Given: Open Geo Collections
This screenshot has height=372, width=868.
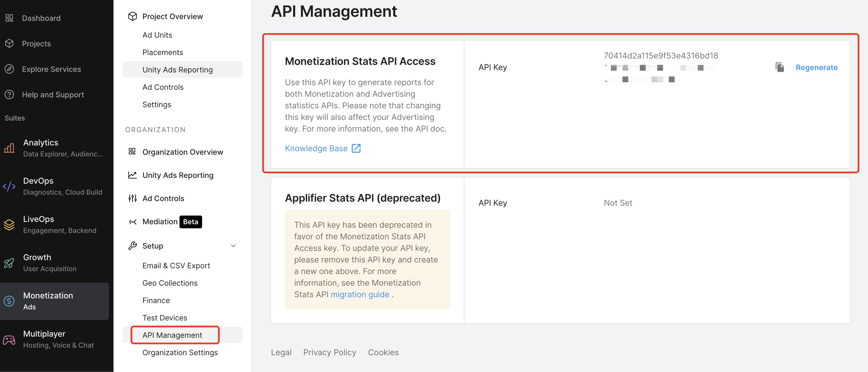Looking at the screenshot, I should tap(170, 283).
